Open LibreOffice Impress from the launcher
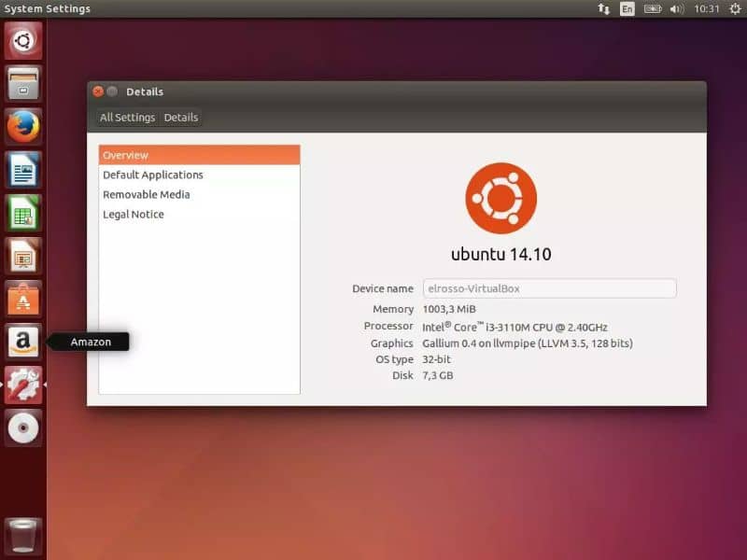This screenshot has height=560, width=747. (x=23, y=256)
